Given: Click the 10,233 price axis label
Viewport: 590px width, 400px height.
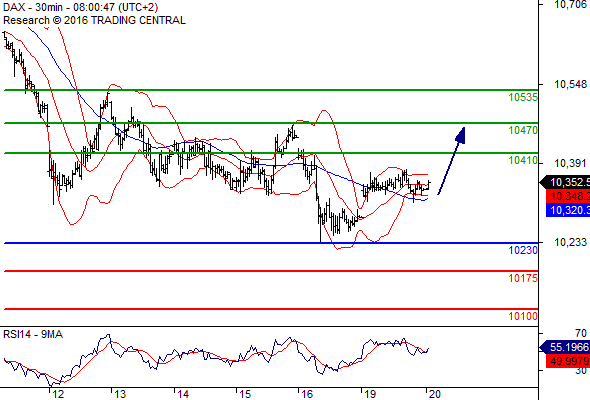Looking at the screenshot, I should point(570,242).
